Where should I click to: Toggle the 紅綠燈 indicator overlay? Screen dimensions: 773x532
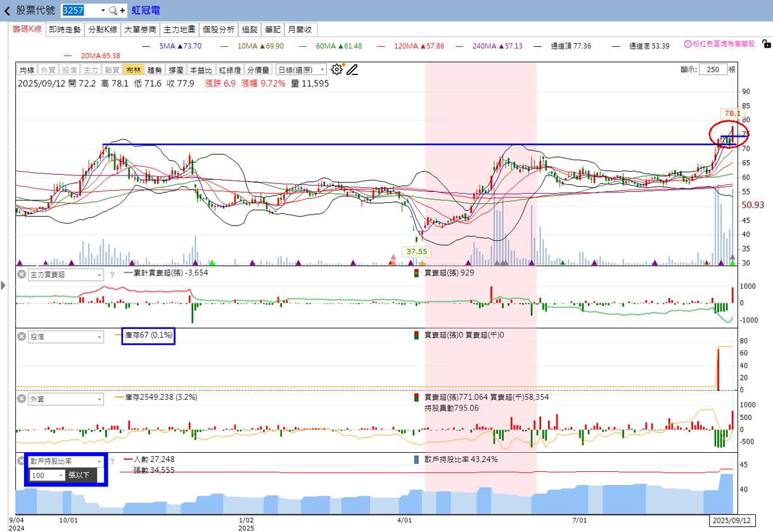[229, 70]
